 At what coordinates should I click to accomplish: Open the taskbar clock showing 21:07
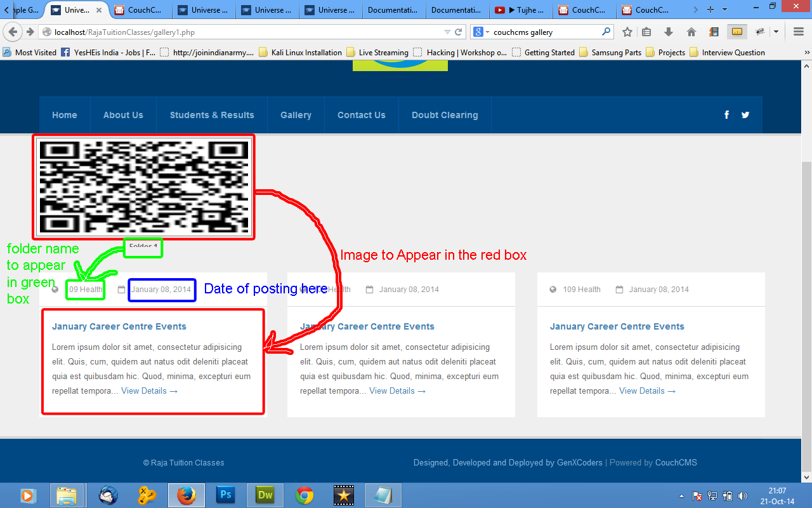click(777, 496)
